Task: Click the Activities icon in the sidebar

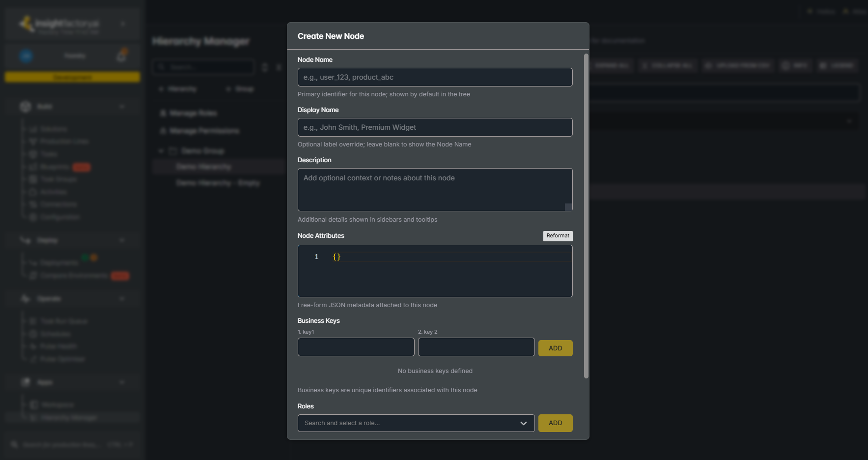Action: coord(33,192)
